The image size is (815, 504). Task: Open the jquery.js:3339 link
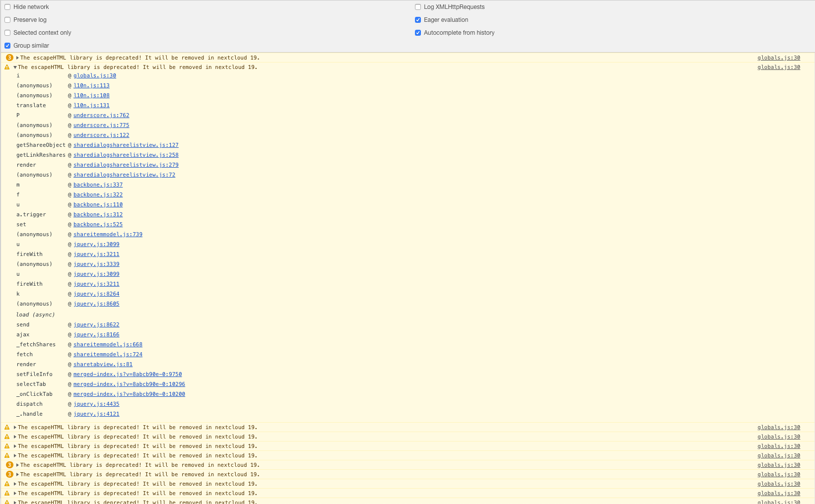click(96, 264)
